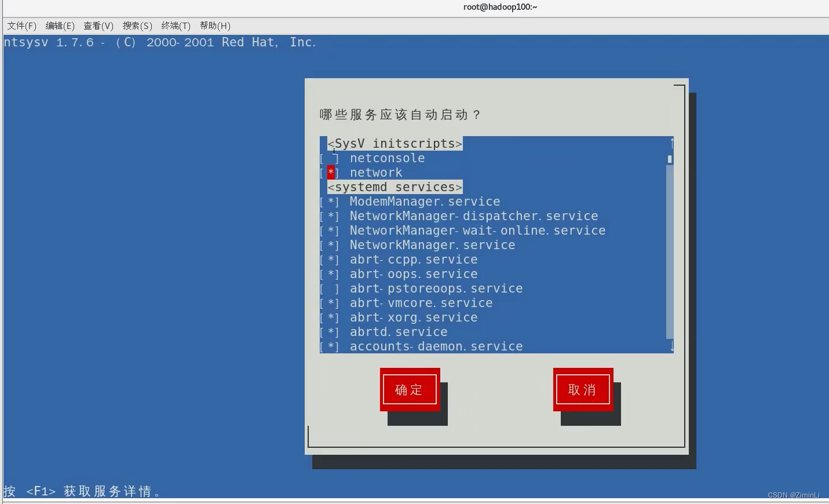Screen dimensions: 829x504
Task: Toggle NetworkManager-dispatcher.service checkbox
Action: 330,216
